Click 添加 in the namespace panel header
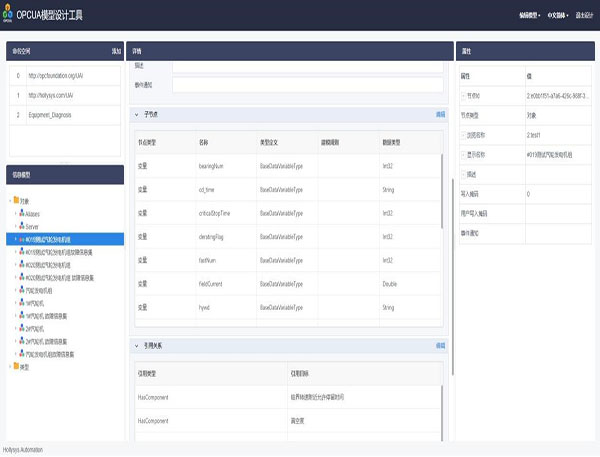Viewport: 600px width, 457px height. 116,50
